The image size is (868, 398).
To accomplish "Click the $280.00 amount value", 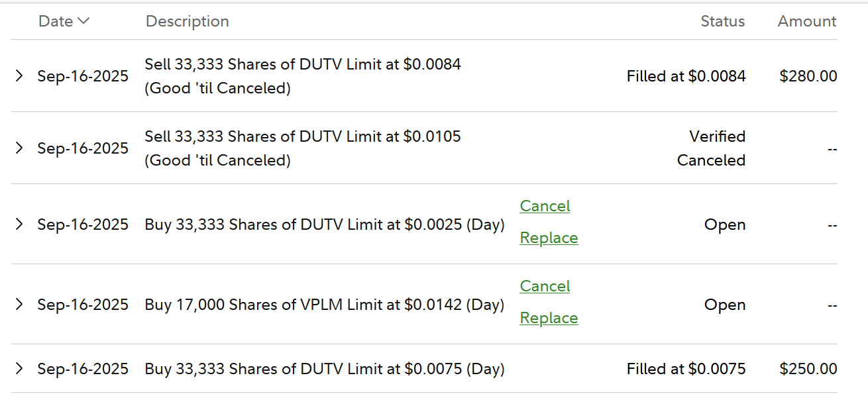I will tap(808, 76).
